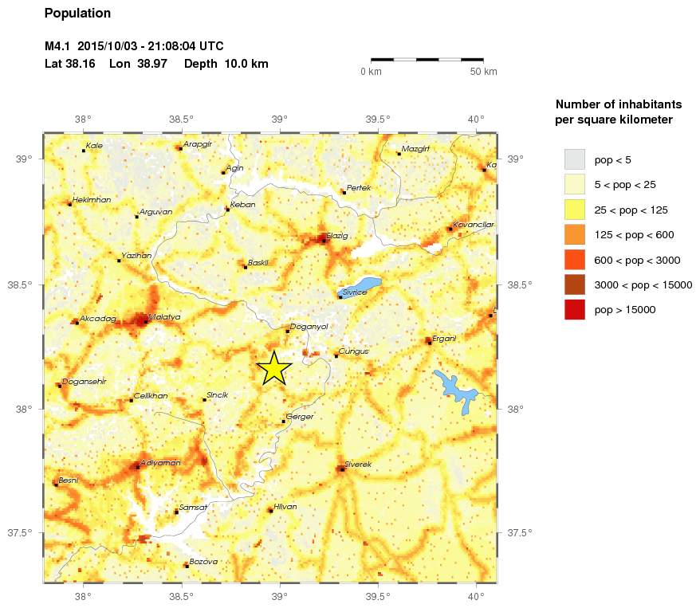Click the blue reservoir southeast of Ergani
The image size is (700, 608).
click(x=455, y=391)
